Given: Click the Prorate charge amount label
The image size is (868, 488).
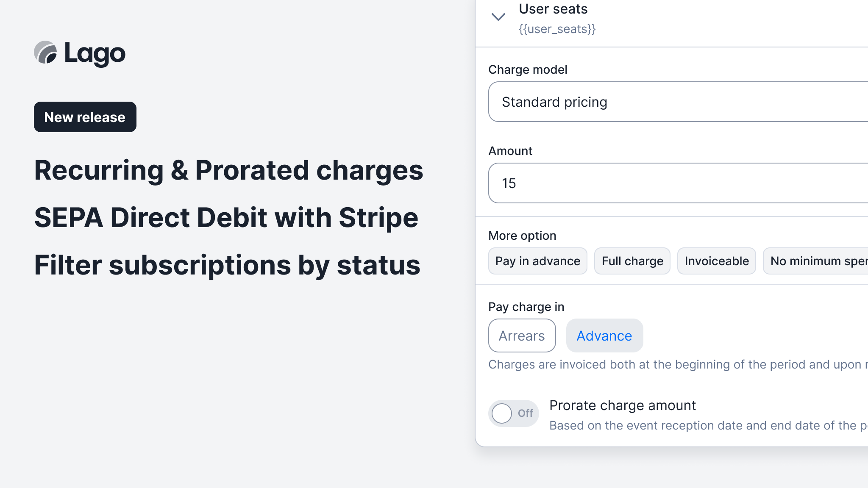Looking at the screenshot, I should (623, 405).
